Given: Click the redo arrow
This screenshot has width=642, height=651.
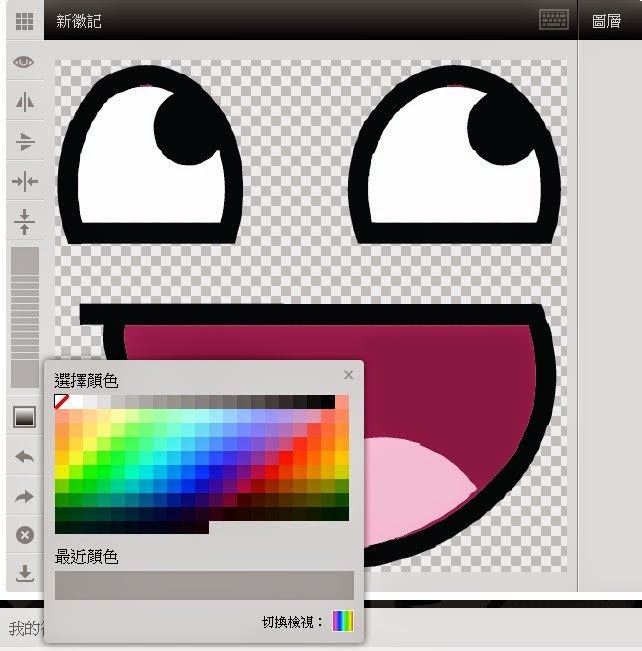Looking at the screenshot, I should tap(25, 497).
